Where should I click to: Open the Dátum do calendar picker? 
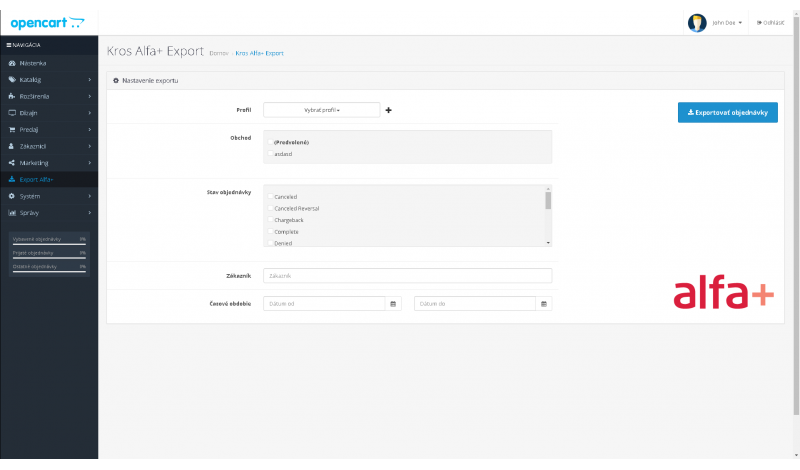544,304
